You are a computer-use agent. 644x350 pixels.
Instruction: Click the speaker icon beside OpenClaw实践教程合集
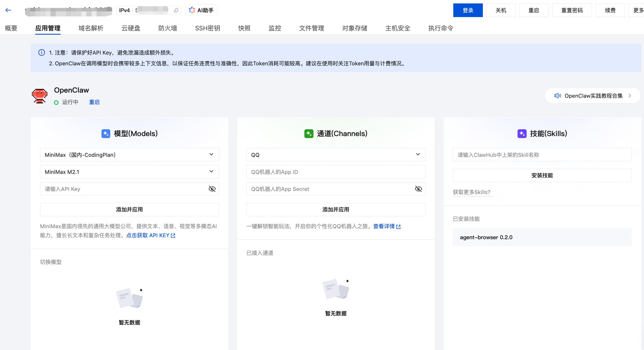558,96
